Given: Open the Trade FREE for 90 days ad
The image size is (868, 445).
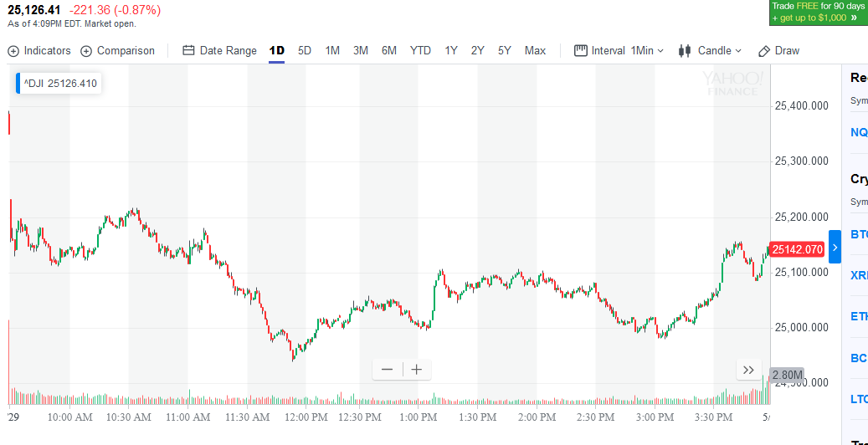Looking at the screenshot, I should coord(819,13).
